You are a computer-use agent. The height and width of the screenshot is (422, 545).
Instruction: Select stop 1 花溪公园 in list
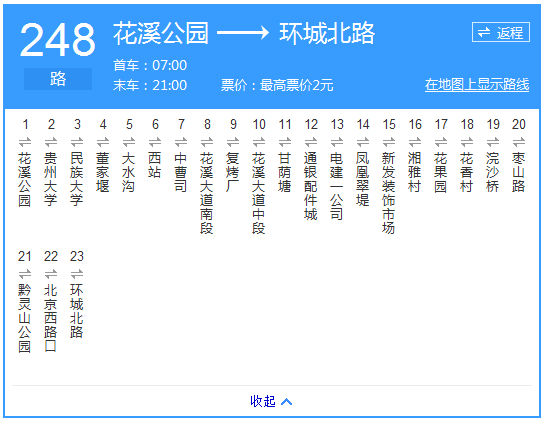pyautogui.click(x=25, y=179)
